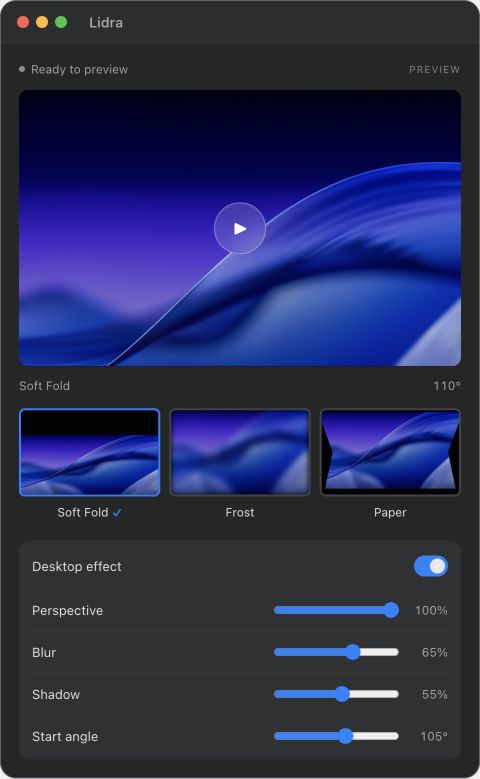Image resolution: width=480 pixels, height=779 pixels.
Task: Adjust the Perspective slider
Action: point(336,610)
